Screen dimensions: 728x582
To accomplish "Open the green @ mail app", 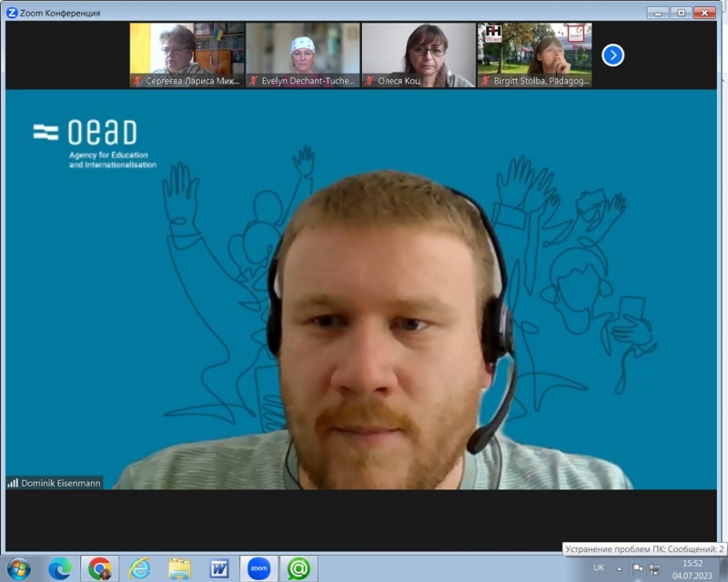I will pos(298,568).
